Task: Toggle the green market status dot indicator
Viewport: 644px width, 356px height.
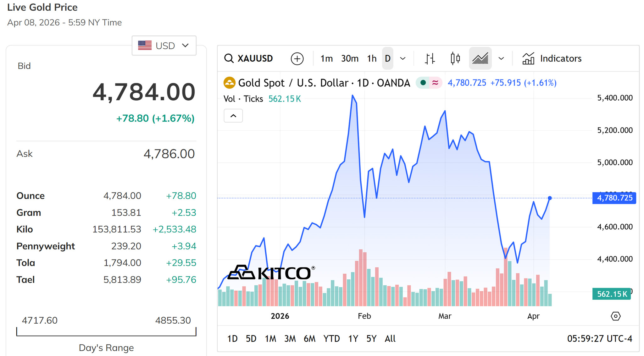Action: point(423,83)
